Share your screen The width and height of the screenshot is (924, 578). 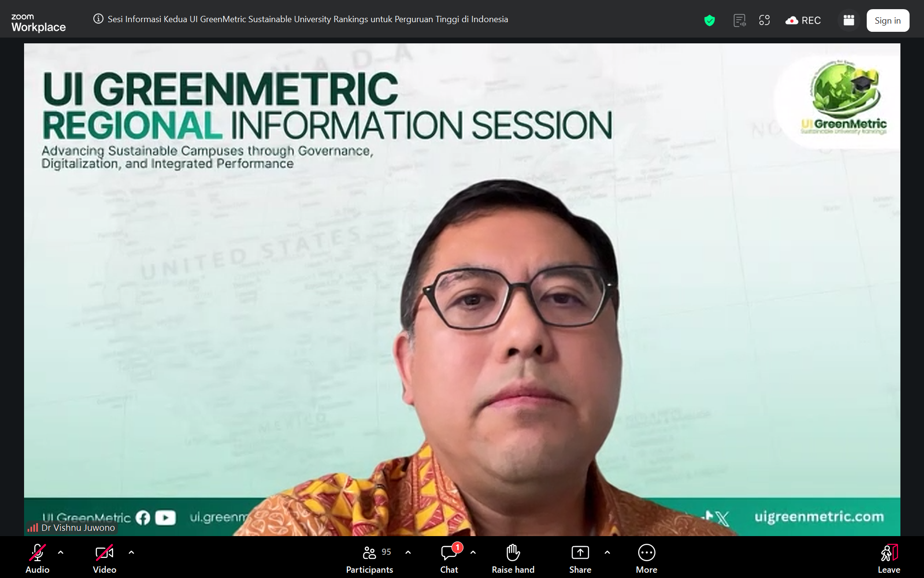580,559
